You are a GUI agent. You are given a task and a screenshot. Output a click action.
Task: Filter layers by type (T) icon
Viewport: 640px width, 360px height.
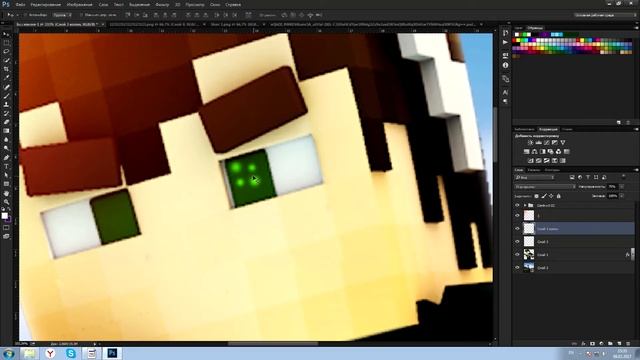[588, 177]
